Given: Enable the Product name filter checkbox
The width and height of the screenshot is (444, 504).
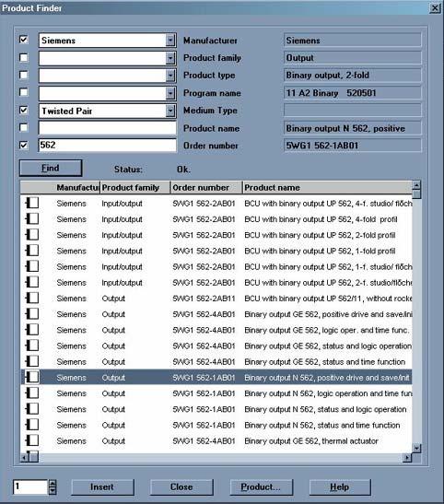Looking at the screenshot, I should tap(23, 127).
